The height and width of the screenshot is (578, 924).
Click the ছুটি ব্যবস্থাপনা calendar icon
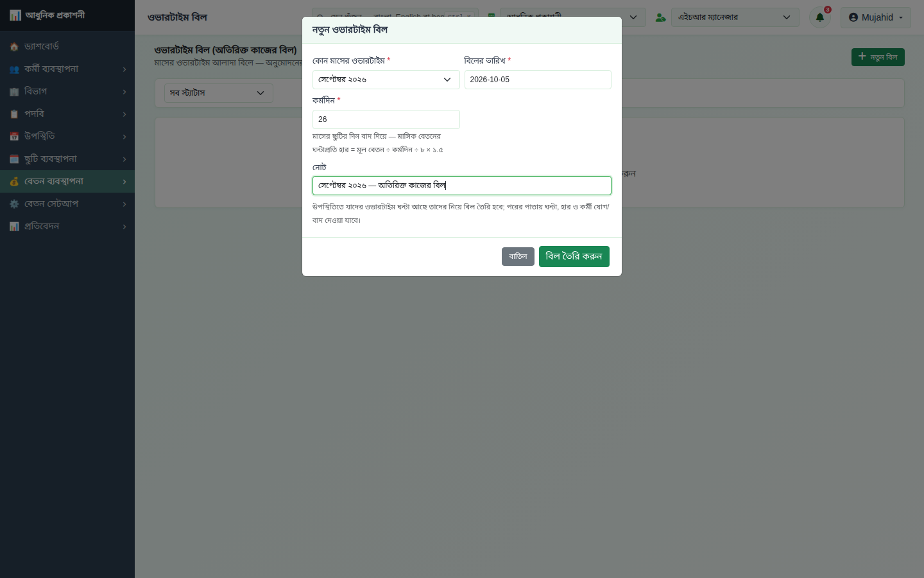[x=14, y=159]
